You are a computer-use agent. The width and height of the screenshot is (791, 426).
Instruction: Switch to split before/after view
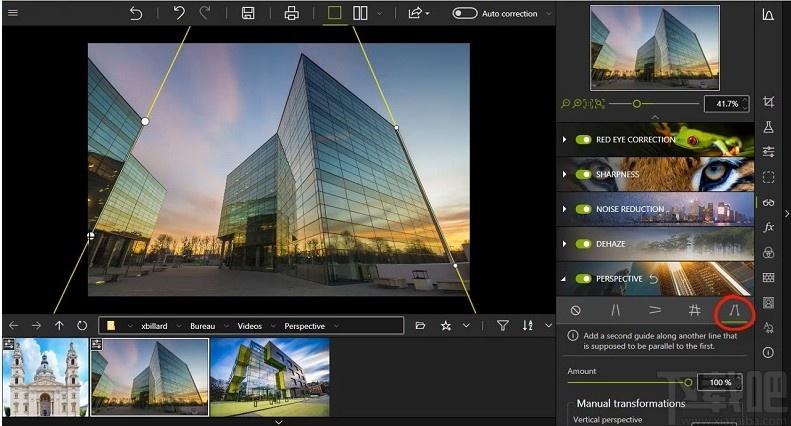pos(360,13)
